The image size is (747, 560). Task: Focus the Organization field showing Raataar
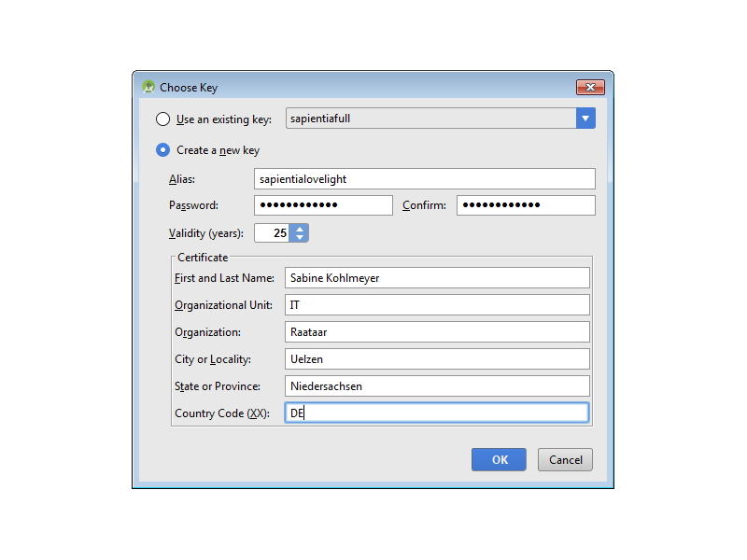[x=437, y=332]
